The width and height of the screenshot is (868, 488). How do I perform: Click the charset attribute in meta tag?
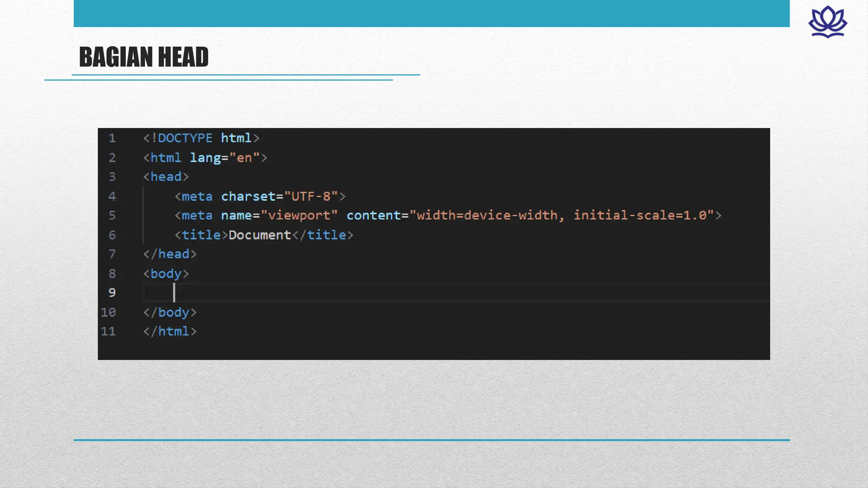[x=248, y=196]
